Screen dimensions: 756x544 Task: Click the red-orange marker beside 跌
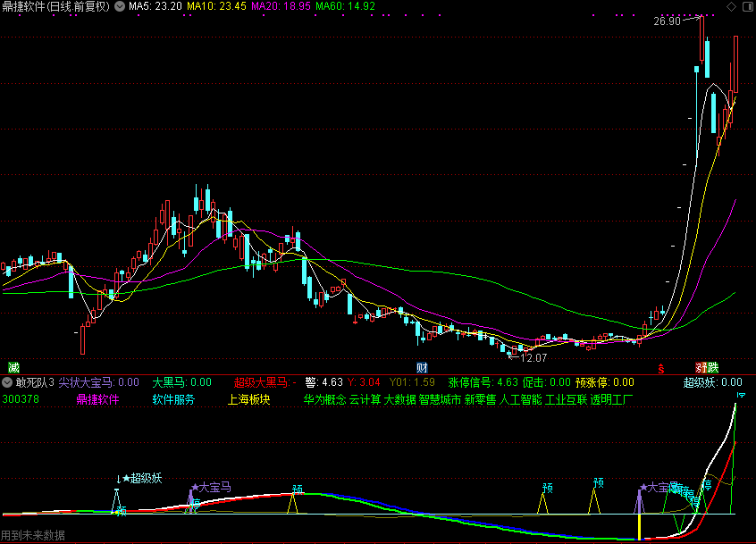(x=701, y=368)
